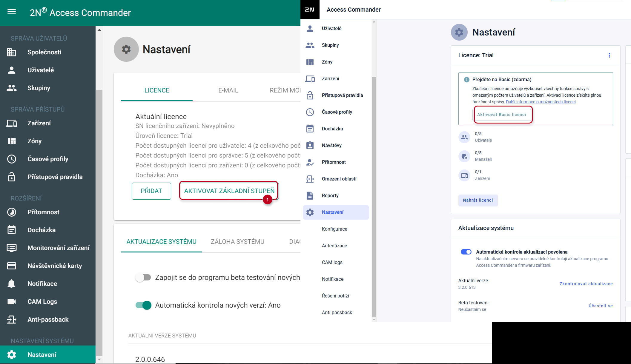631x364 pixels.
Task: Open Notifikace submenu item in white menu
Action: coord(333,279)
